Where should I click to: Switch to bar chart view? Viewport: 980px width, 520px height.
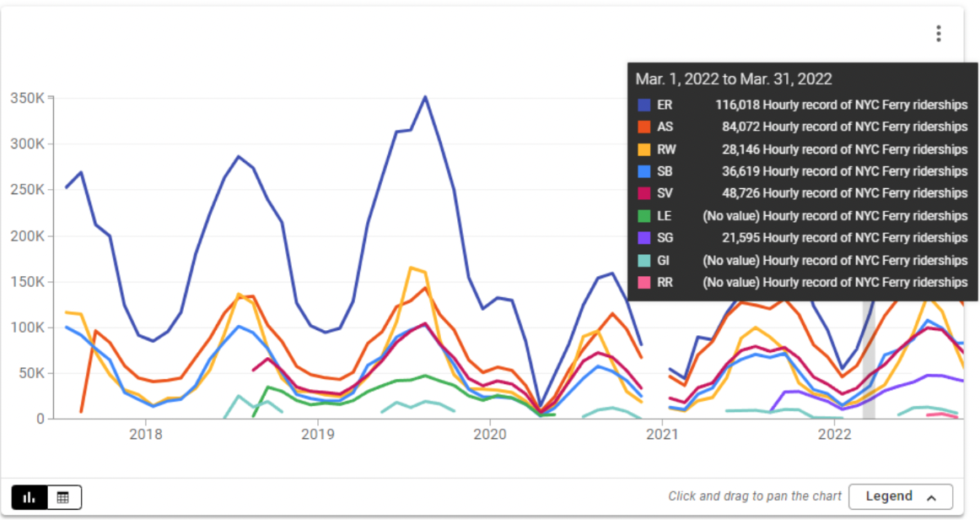tap(30, 497)
